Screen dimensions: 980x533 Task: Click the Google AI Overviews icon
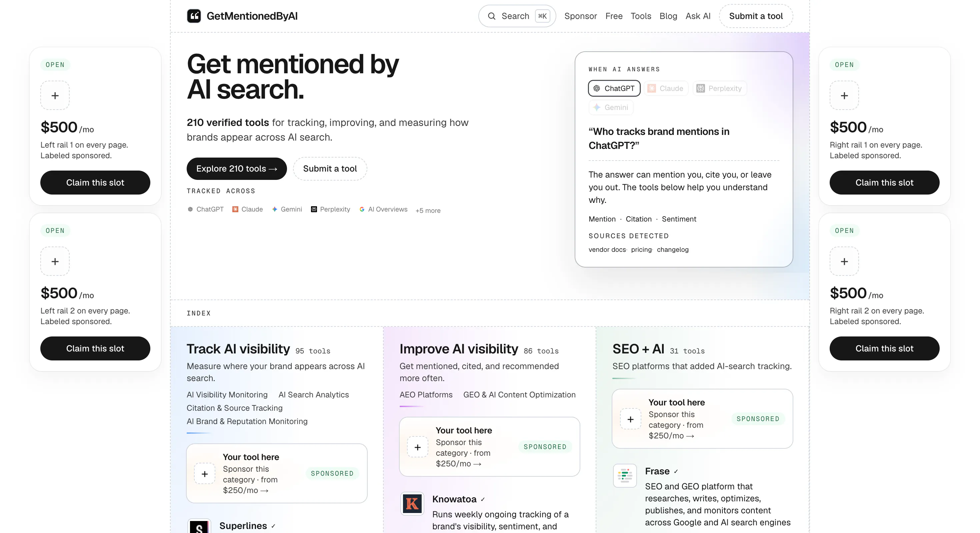(362, 209)
